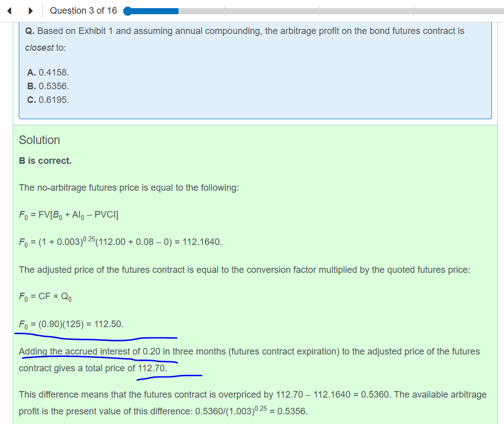The height and width of the screenshot is (424, 504).
Task: Click the F0 = FV[B0 + AI0 – PVCI] formula
Action: (68, 215)
